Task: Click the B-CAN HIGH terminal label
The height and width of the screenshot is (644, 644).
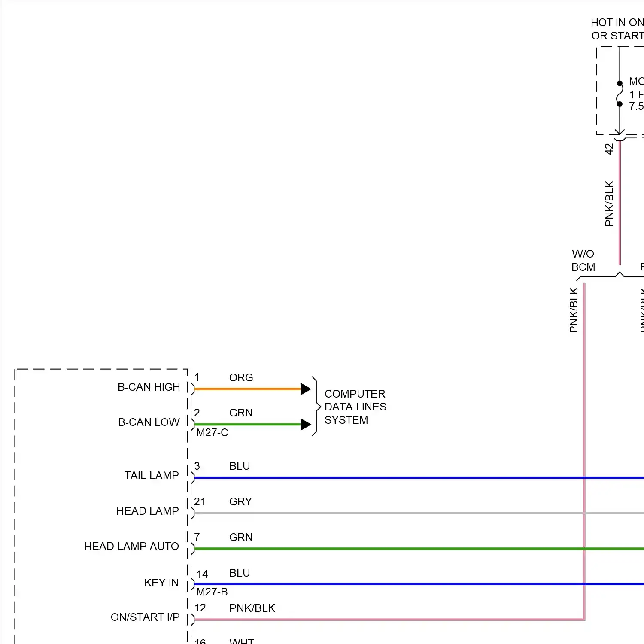Action: [x=149, y=387]
